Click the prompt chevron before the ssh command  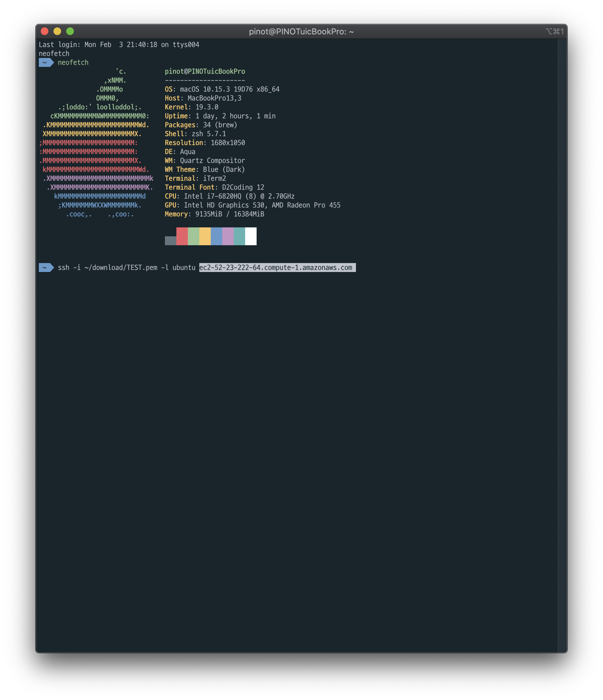46,267
